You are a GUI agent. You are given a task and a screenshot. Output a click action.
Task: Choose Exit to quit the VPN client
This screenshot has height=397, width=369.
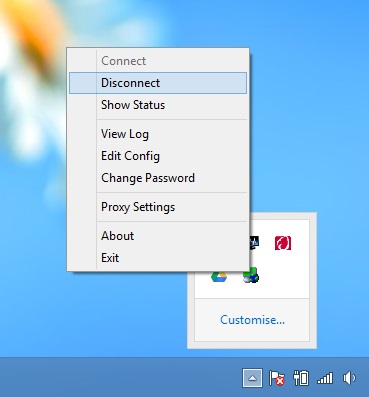[158, 258]
